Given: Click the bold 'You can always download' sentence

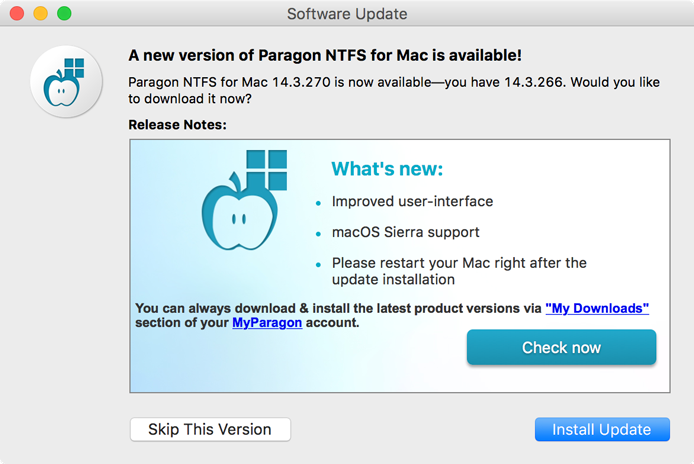Looking at the screenshot, I should pos(338,308).
